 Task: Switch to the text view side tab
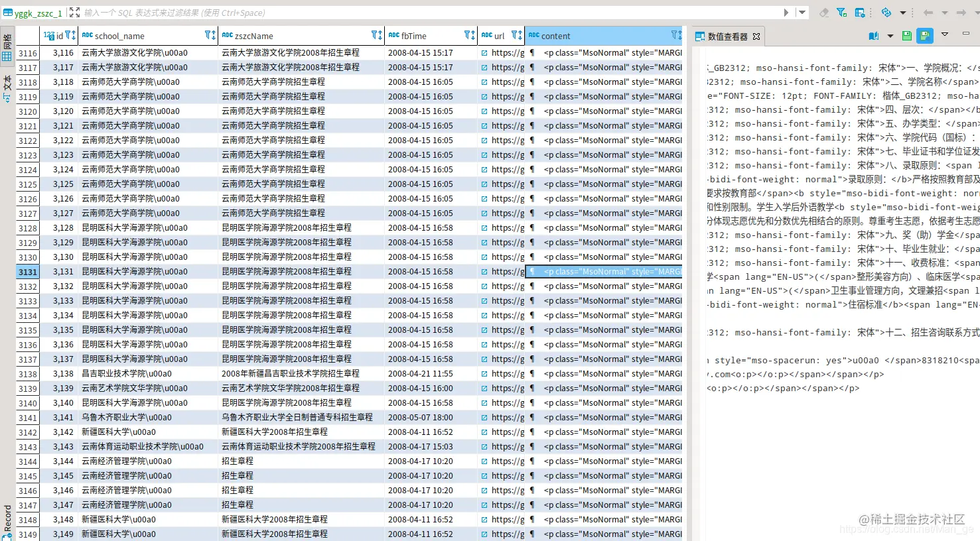point(7,88)
